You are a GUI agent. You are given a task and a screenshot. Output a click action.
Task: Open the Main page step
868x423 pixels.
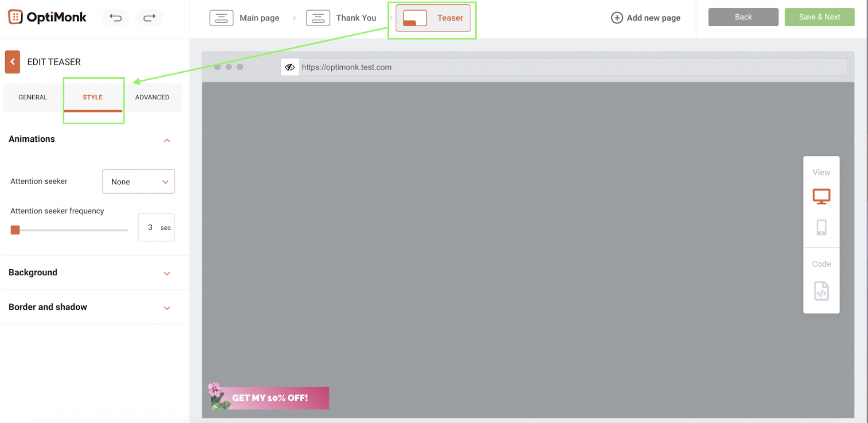[x=244, y=18]
